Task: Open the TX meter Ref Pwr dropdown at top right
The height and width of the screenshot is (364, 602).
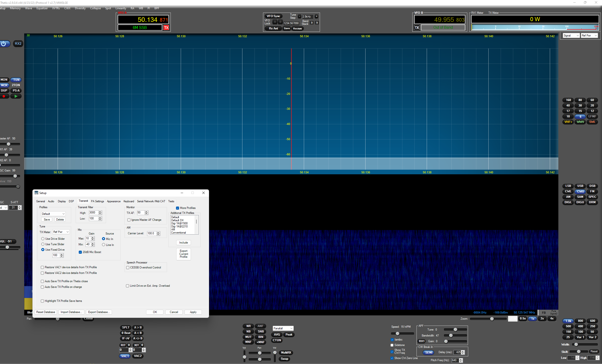Action: [x=589, y=36]
